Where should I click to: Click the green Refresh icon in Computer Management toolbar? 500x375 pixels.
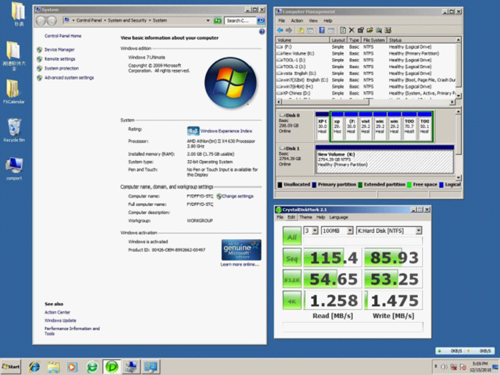pyautogui.click(x=342, y=30)
